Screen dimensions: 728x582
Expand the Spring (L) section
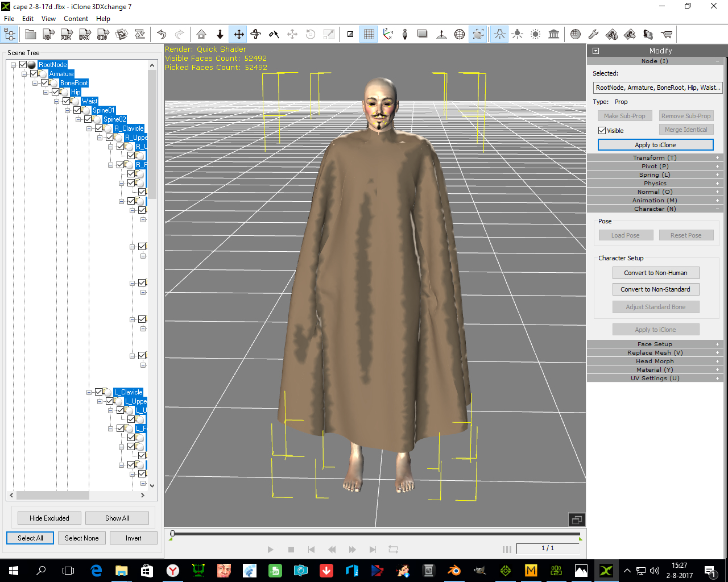[655, 174]
